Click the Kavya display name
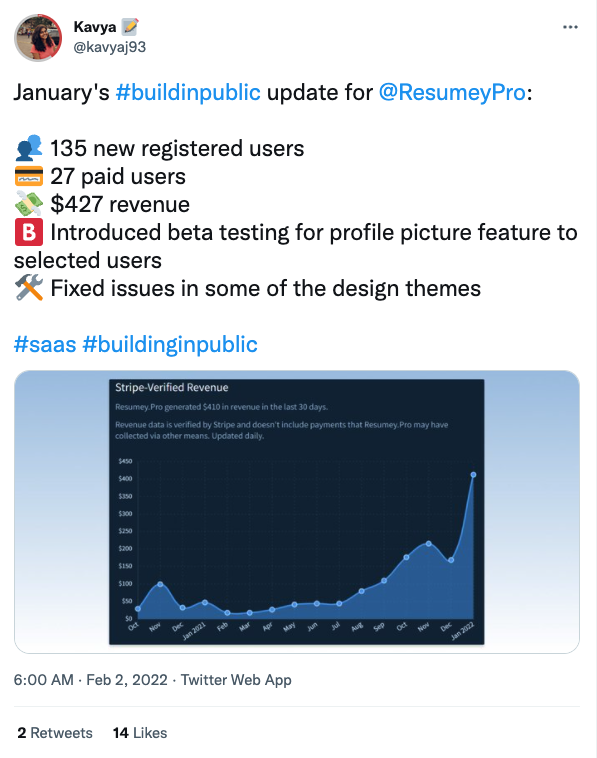This screenshot has height=758, width=597. point(95,27)
